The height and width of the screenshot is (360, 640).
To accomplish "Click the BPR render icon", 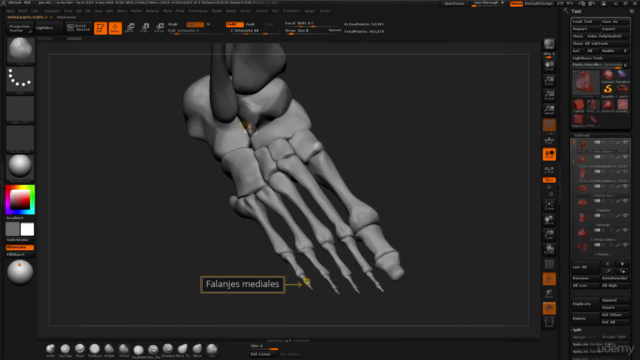I will 549,44.
